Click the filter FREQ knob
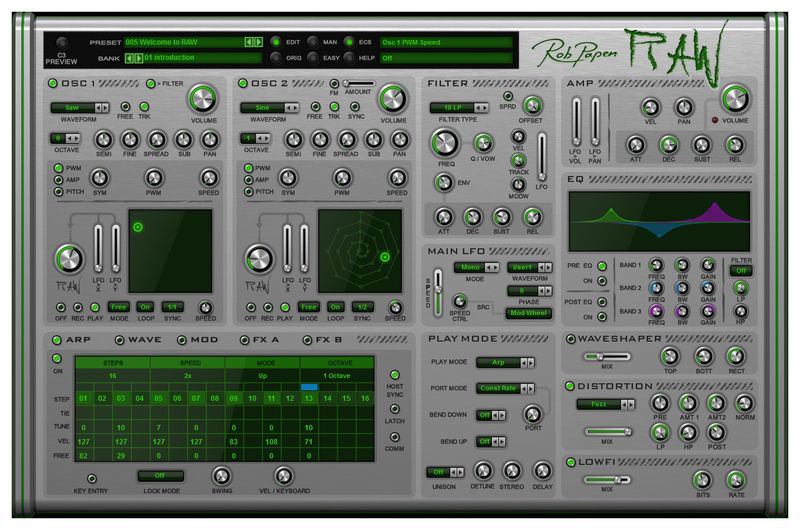 pos(445,143)
